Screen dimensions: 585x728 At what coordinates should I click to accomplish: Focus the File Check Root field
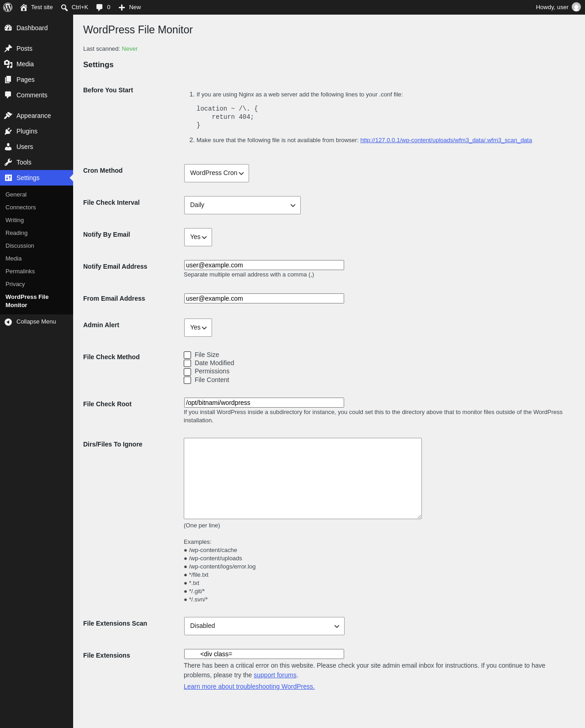coord(264,403)
